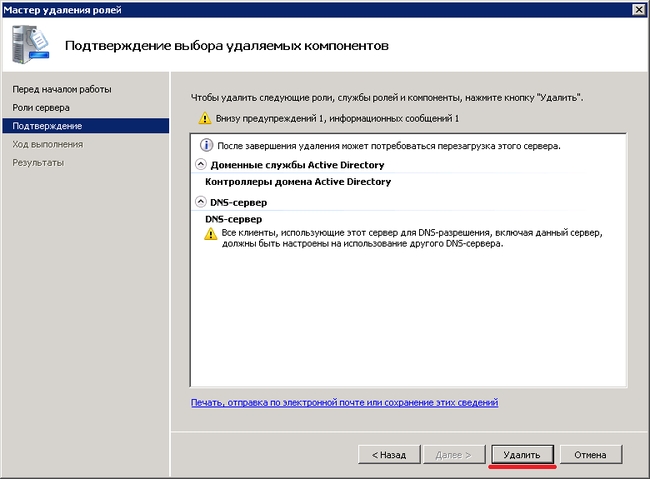Collapse Доменные службы Active Directory section
Screen dimensions: 650x479
[200, 164]
